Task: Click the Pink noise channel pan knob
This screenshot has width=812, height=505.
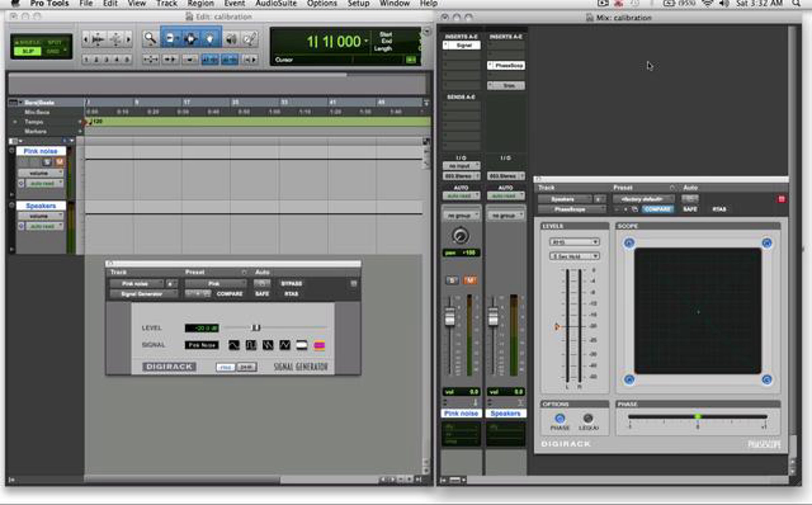Action: click(460, 236)
